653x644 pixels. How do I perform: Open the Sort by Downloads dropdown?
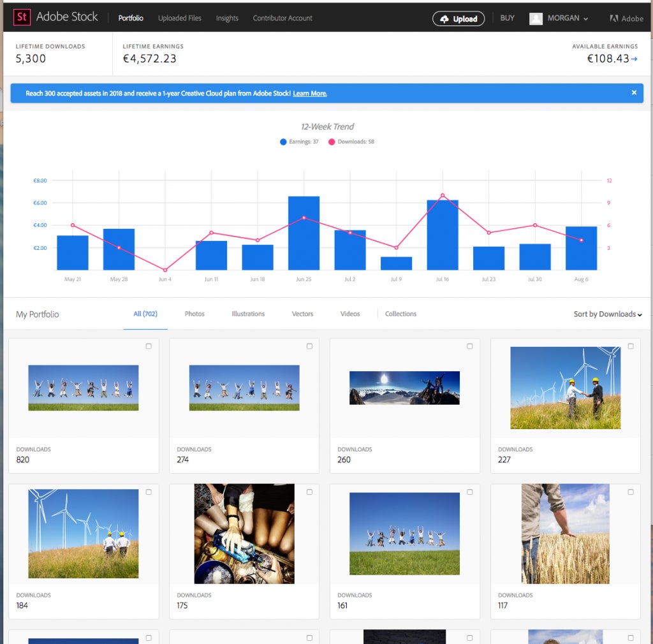click(x=607, y=314)
